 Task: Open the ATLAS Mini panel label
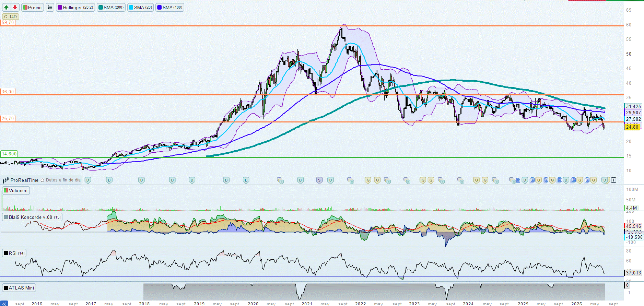click(19, 288)
